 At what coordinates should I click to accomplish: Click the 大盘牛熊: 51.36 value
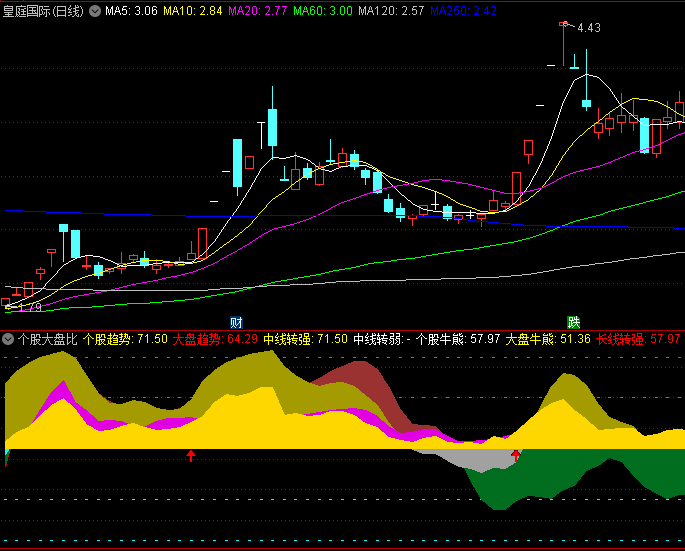(548, 339)
